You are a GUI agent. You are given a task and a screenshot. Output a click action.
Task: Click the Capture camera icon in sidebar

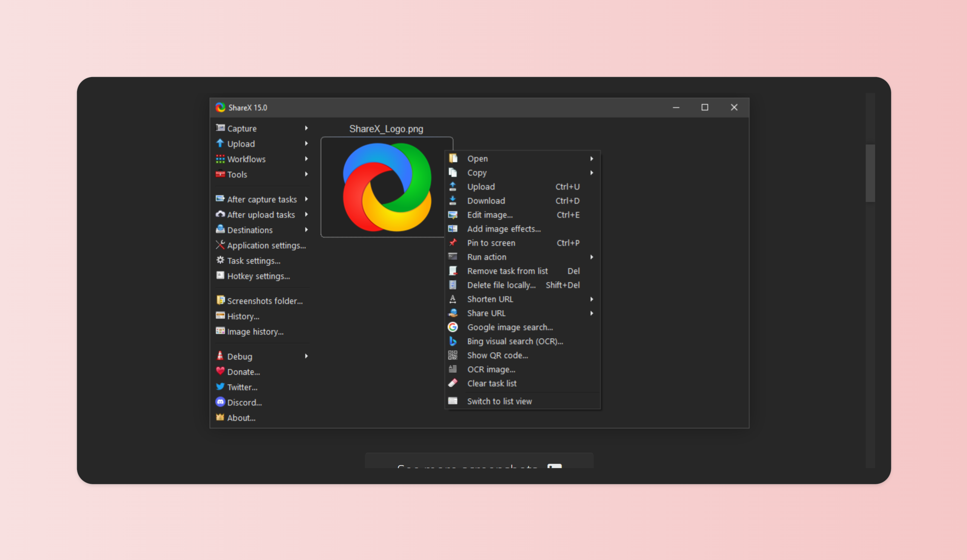(x=220, y=128)
